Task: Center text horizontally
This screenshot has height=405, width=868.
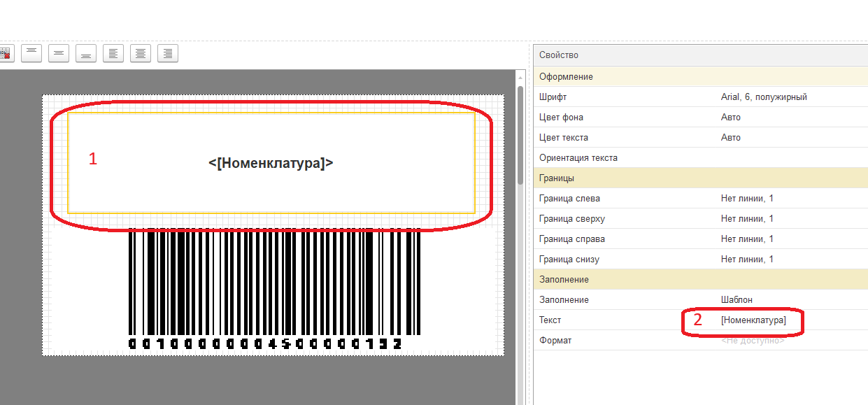Action: coord(141,53)
